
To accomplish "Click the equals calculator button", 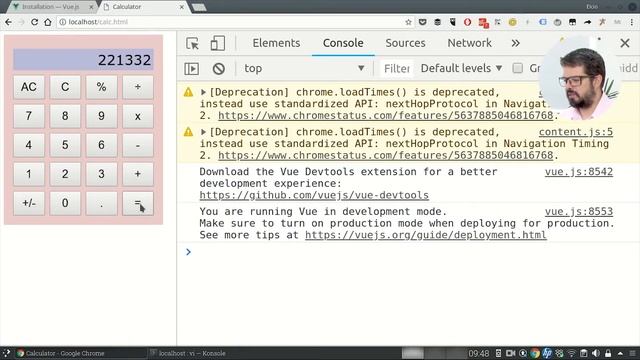I will 138,203.
